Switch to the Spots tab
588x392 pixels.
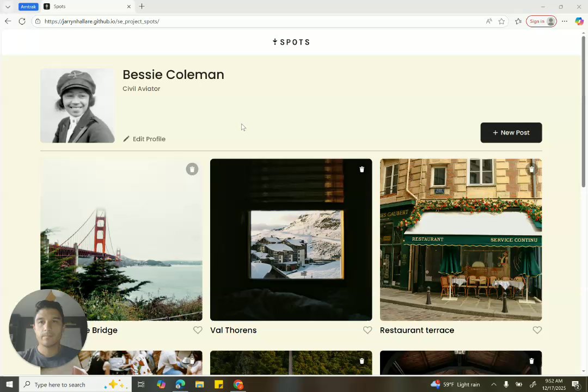[87, 7]
